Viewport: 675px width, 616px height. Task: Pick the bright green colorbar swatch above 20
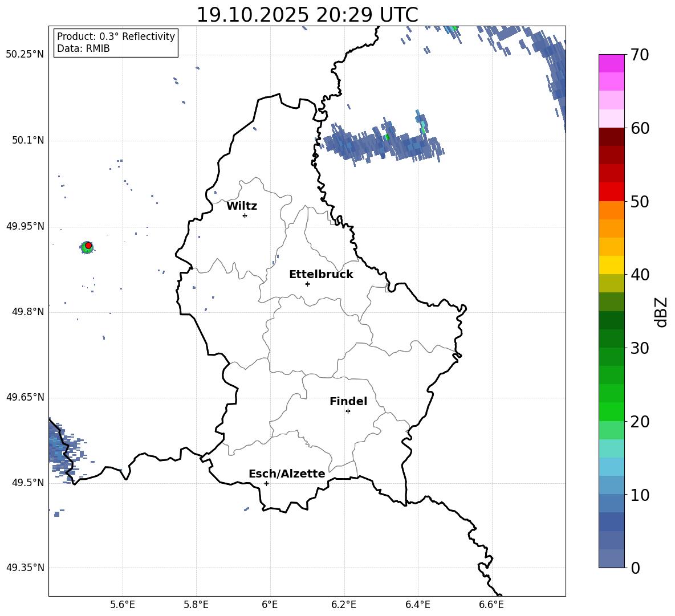click(612, 411)
